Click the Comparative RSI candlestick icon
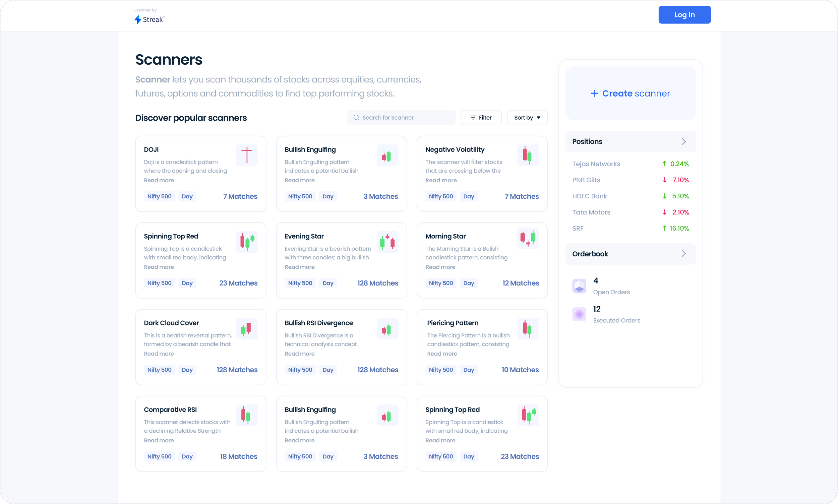Viewport: 838px width, 504px height. [247, 415]
